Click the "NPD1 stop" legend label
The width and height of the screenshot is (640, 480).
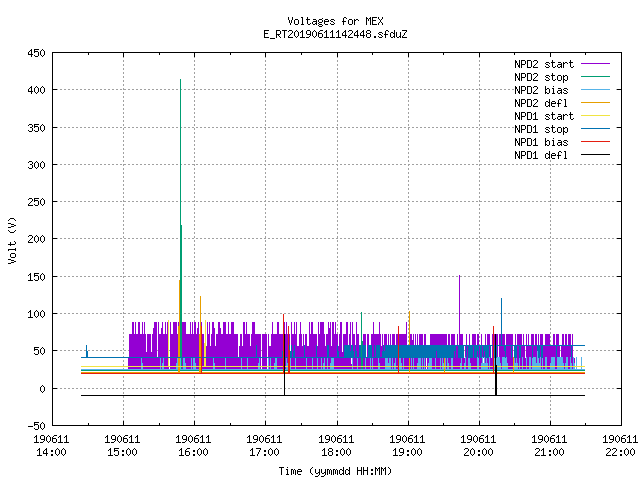tap(541, 129)
